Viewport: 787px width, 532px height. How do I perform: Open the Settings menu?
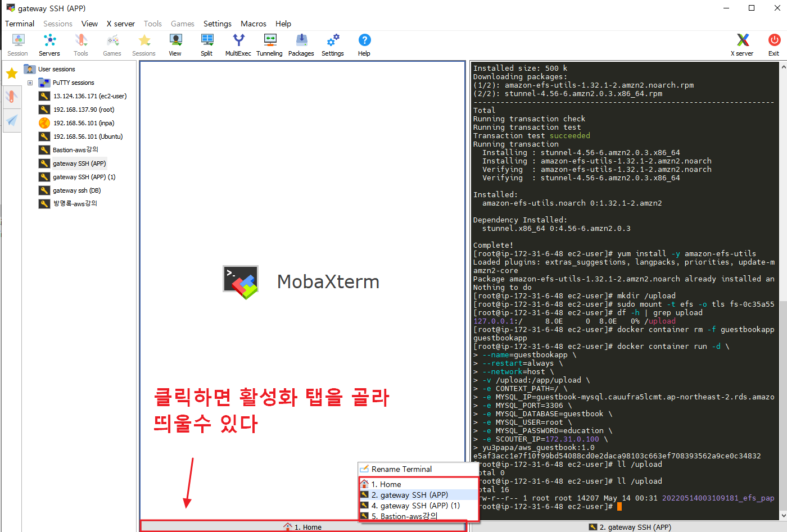218,24
